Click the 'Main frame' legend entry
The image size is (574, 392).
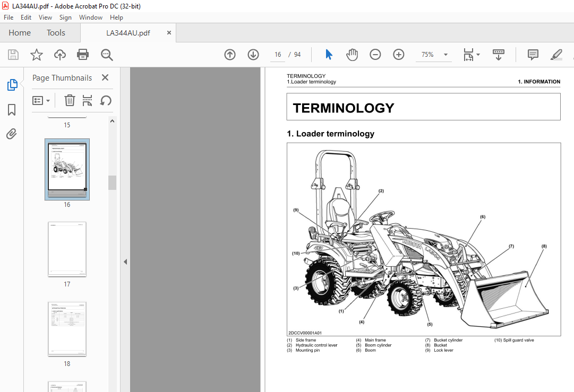(375, 340)
